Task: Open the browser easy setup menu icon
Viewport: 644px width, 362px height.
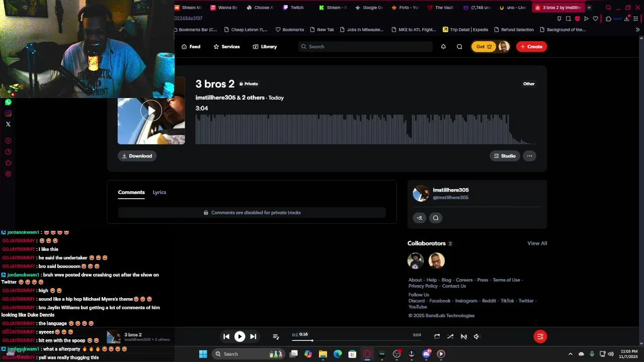Action: tap(636, 19)
